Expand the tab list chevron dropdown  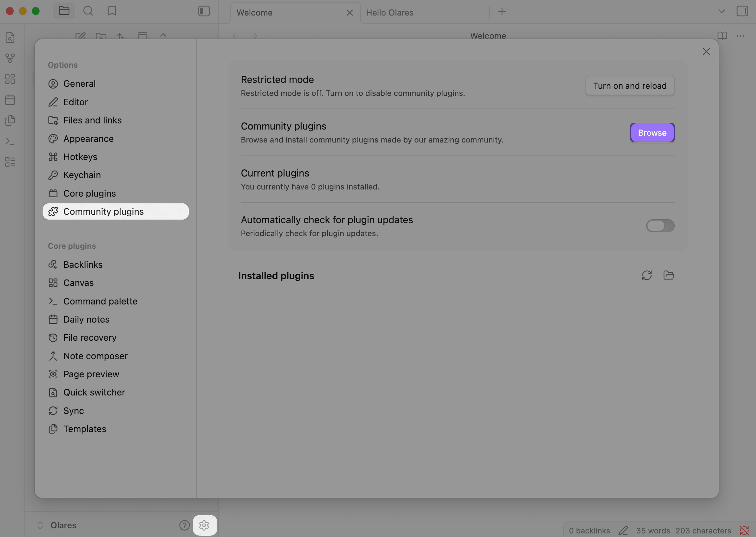coord(722,11)
